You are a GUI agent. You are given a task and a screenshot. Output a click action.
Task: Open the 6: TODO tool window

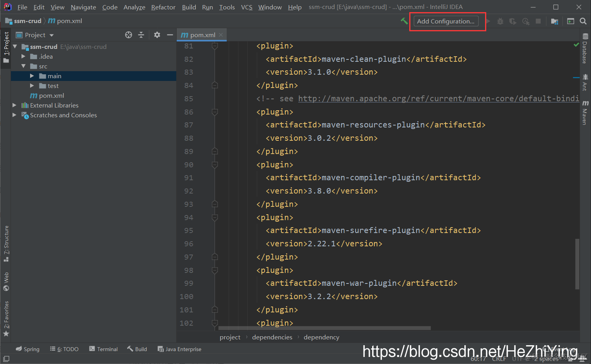click(64, 349)
